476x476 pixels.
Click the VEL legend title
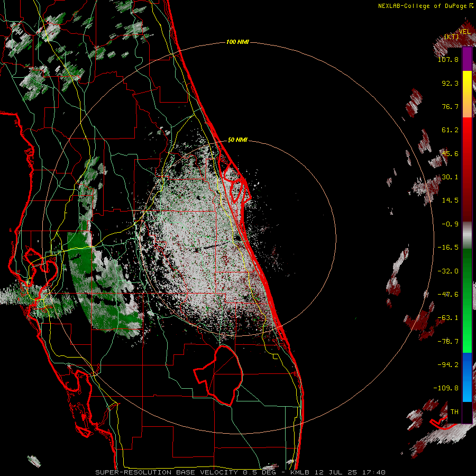(464, 32)
